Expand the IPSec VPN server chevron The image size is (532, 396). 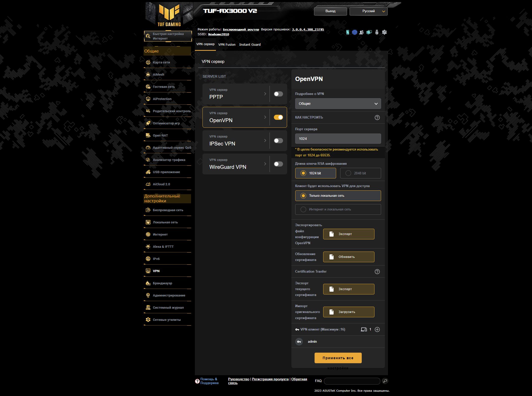click(265, 141)
